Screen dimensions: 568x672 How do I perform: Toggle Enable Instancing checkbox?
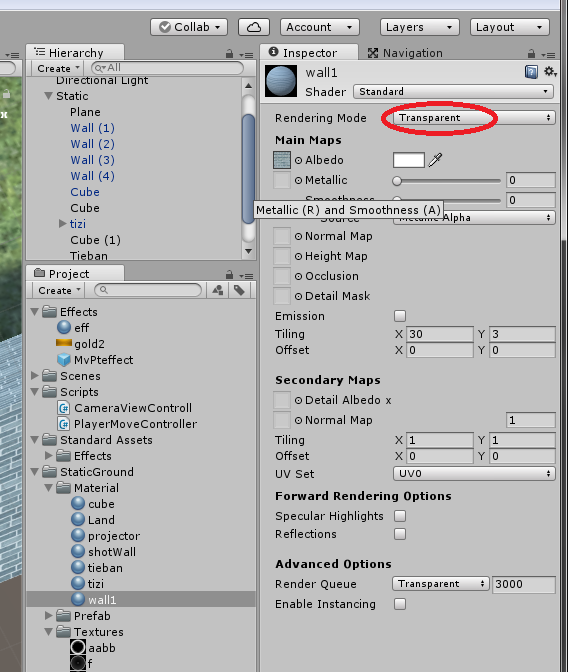pos(400,604)
